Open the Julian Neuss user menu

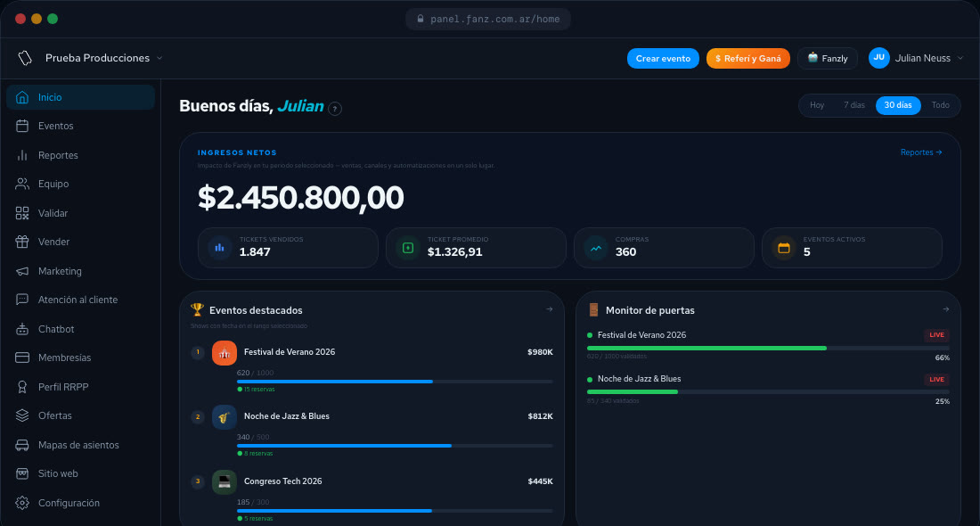click(917, 58)
